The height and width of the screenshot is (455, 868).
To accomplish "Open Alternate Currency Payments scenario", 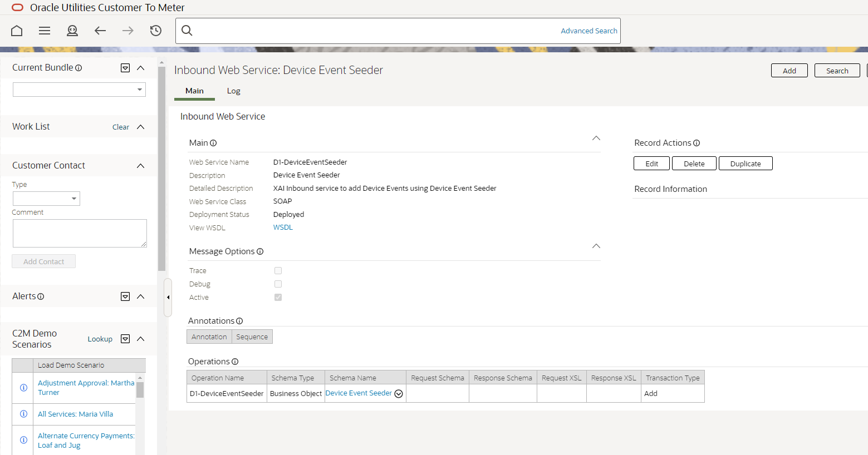I will 86,441.
